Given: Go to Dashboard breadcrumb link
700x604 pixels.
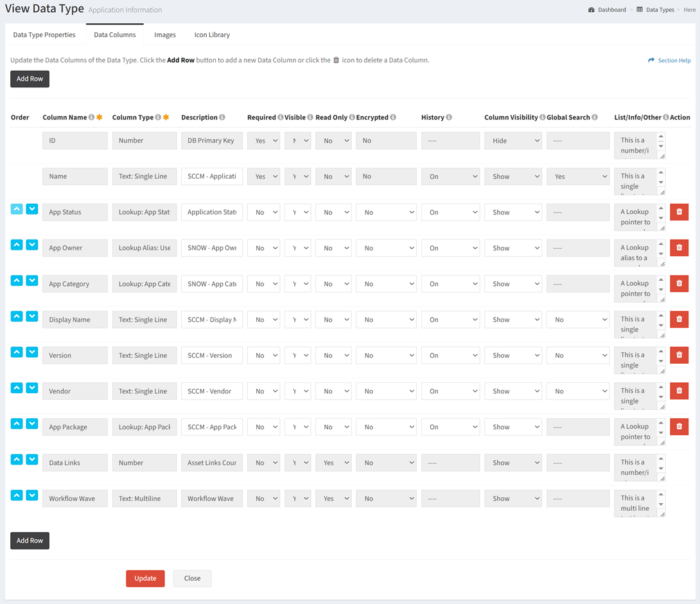Looking at the screenshot, I should [x=607, y=10].
